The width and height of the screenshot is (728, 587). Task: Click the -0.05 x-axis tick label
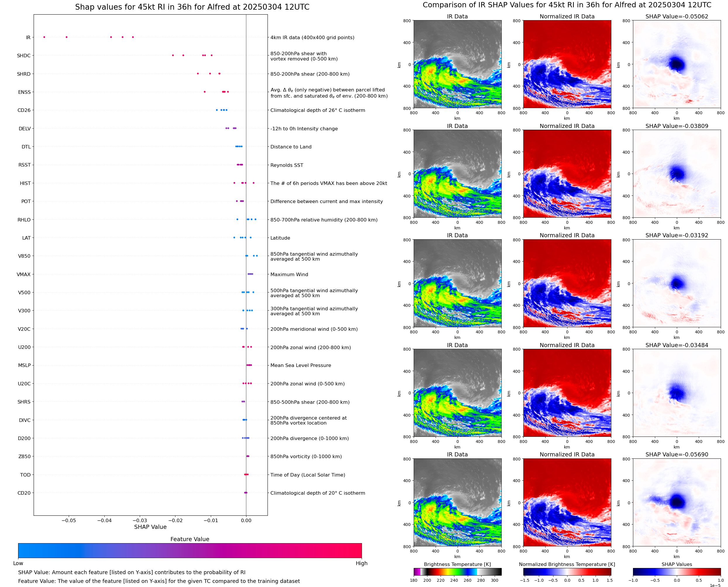click(x=69, y=520)
